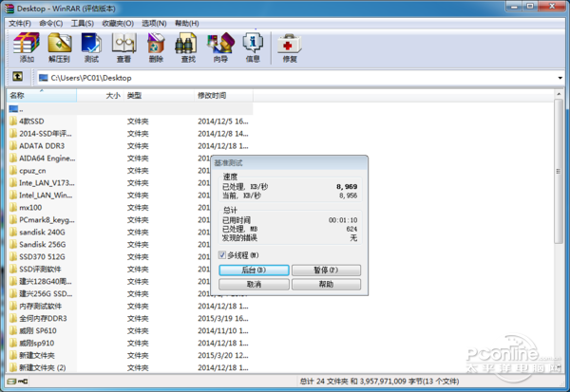Select the 新建文件夹 (2) folder

42,367
